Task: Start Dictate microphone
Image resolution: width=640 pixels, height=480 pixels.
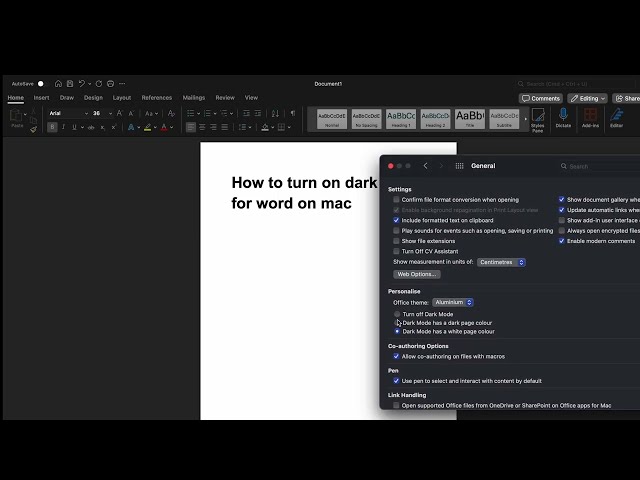Action: point(563,118)
